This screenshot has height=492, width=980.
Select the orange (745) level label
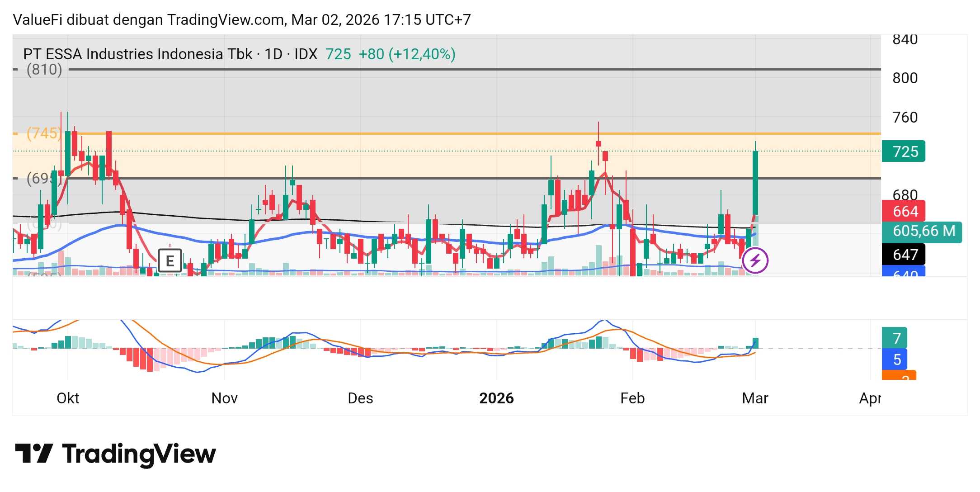click(43, 133)
